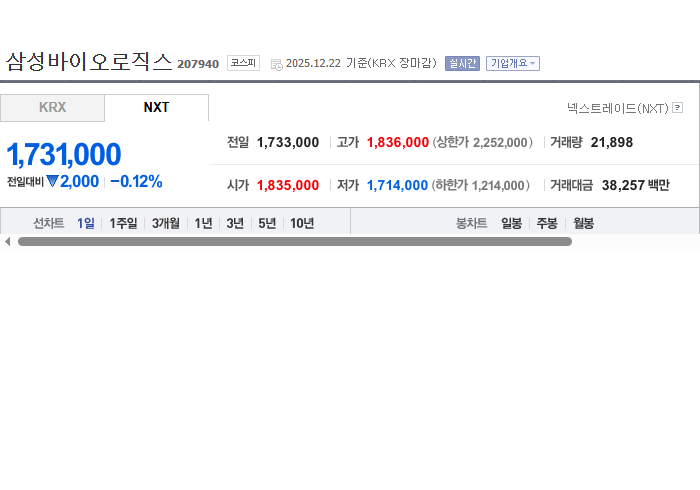700x490 pixels.
Task: Click the current price 1,731,000
Action: click(x=63, y=154)
